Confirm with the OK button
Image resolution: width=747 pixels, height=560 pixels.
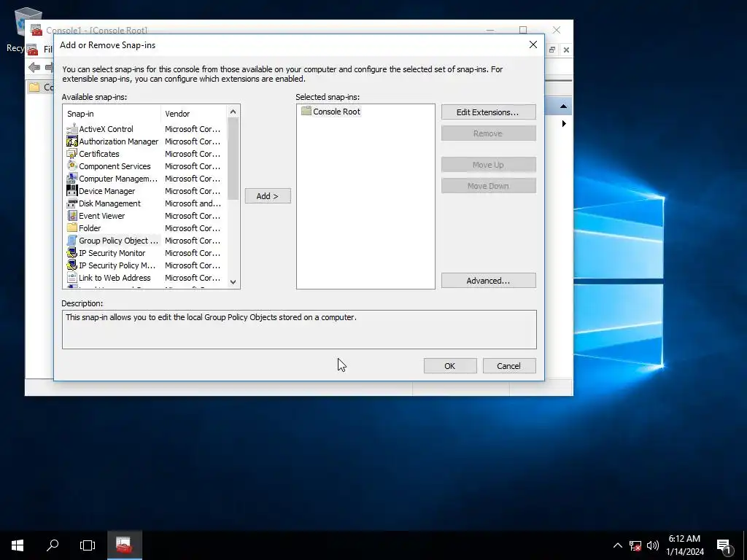[450, 366]
